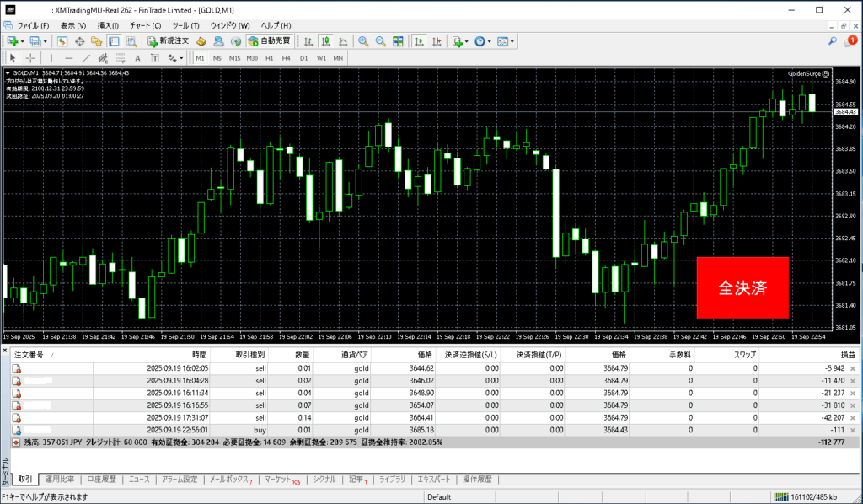Screen dimensions: 863x504
Task: Toggle the Auto Trading (自動売買) button
Action: 270,40
